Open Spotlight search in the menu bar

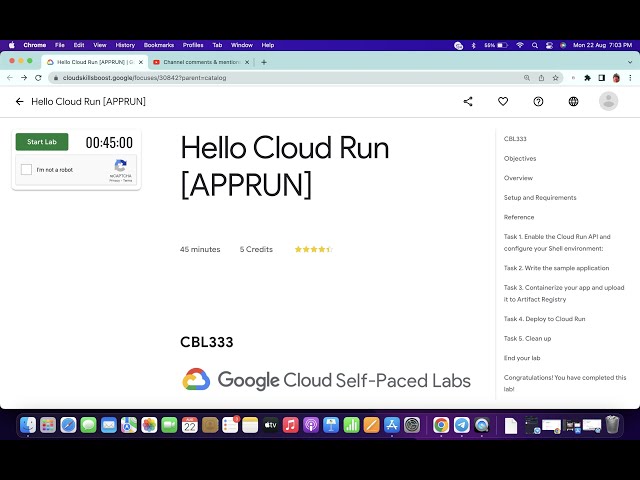[x=535, y=45]
